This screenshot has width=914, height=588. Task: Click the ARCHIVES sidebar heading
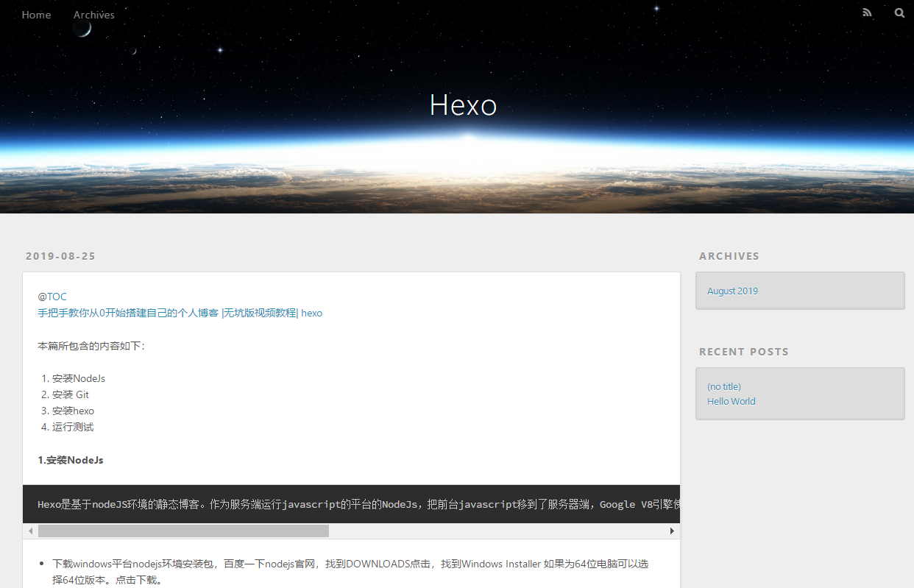[729, 256]
